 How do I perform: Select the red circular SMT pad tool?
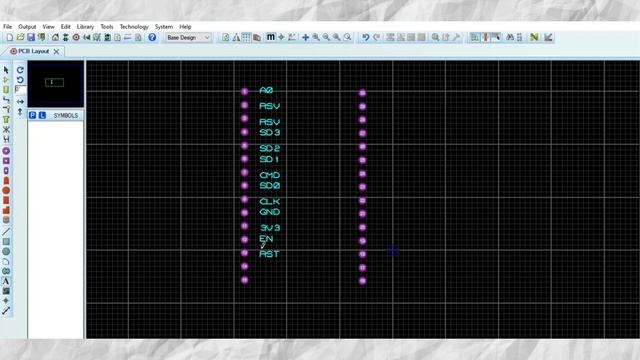6,191
